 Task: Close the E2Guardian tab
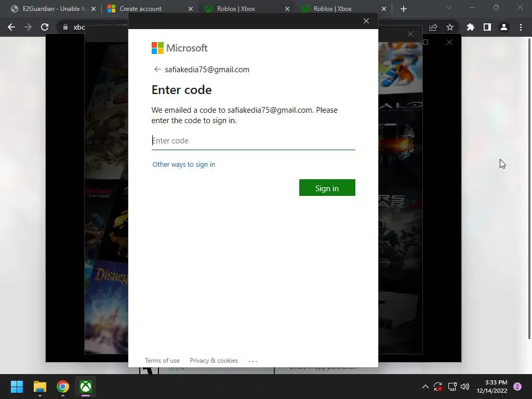tap(94, 9)
